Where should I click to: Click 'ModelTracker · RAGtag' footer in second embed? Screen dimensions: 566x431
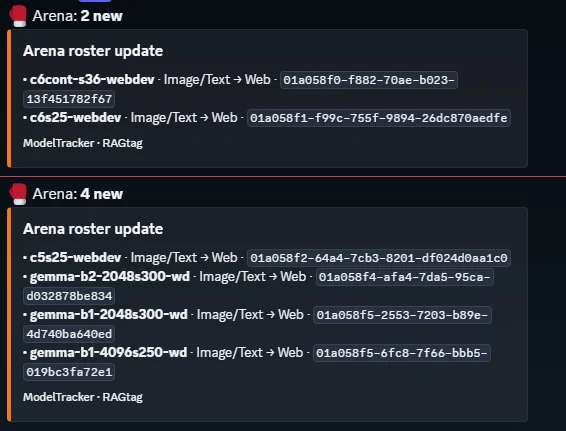pyautogui.click(x=83, y=397)
